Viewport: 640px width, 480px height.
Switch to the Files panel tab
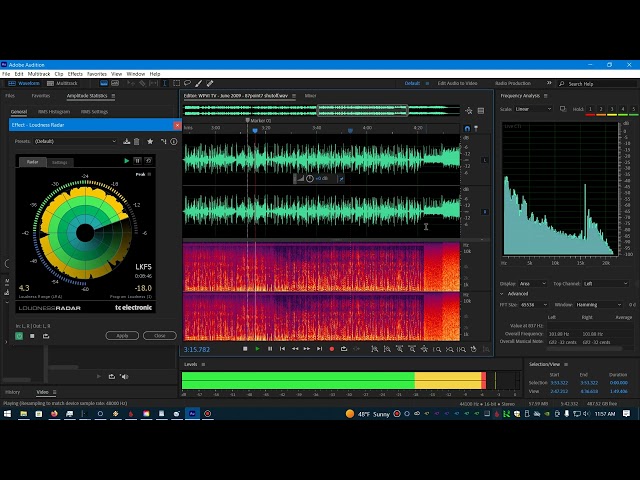click(x=10, y=96)
